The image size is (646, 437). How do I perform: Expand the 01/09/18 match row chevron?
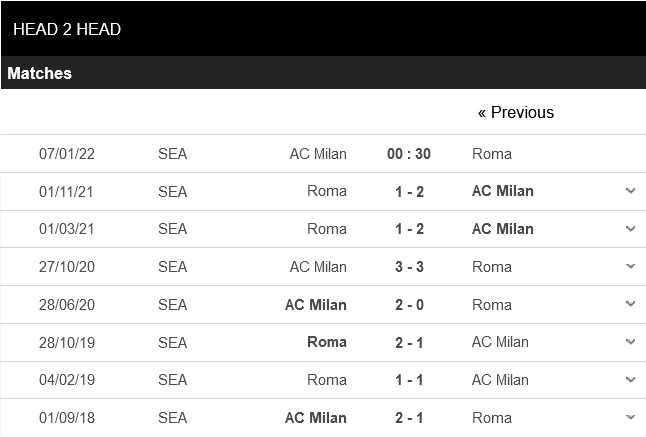pos(630,417)
